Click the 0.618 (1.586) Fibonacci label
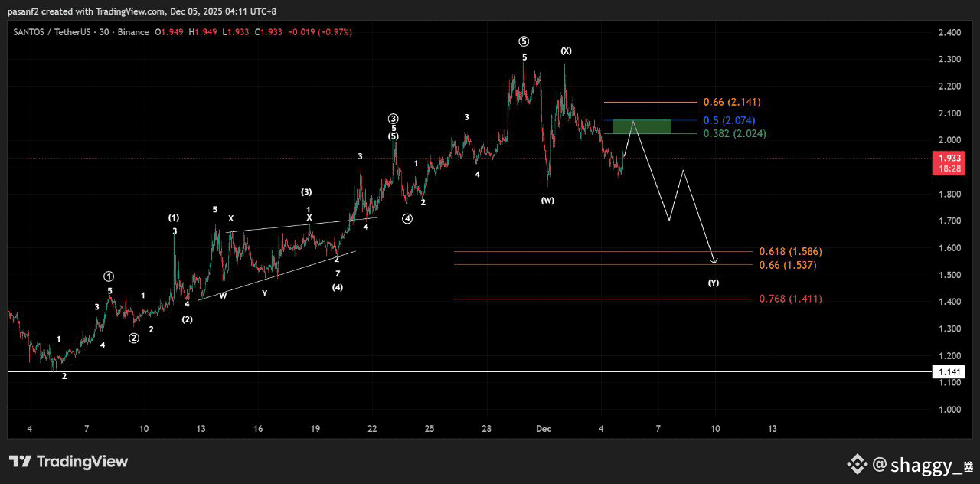Image resolution: width=980 pixels, height=484 pixels. (791, 251)
